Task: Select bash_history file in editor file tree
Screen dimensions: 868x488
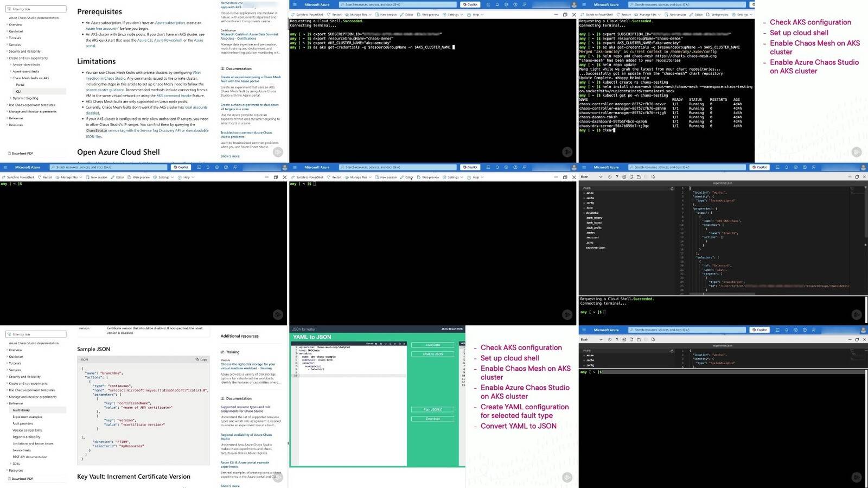Action: pyautogui.click(x=594, y=218)
